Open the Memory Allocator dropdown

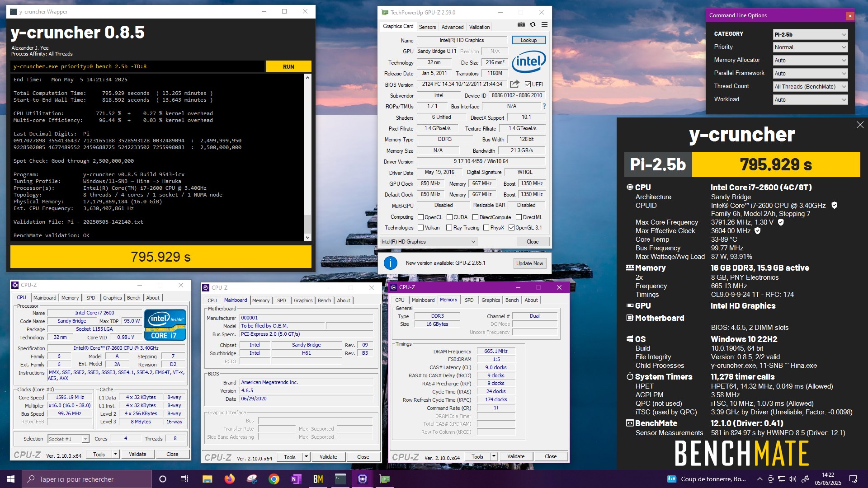click(810, 61)
